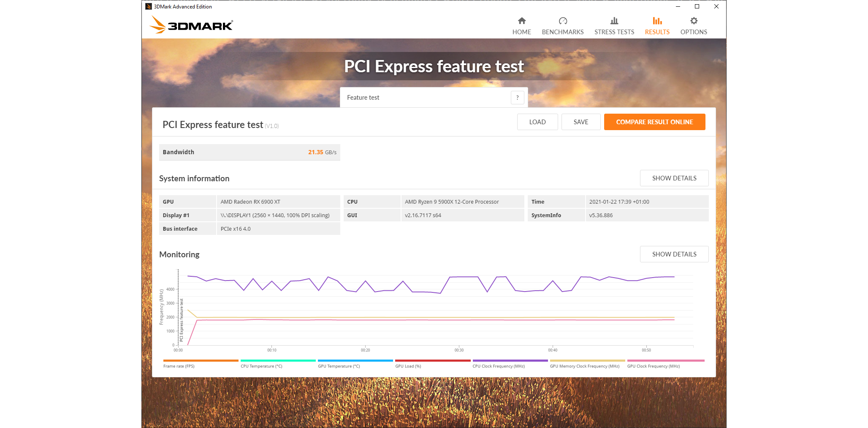Minimize the 3DMark window
The height and width of the screenshot is (428, 868).
678,6
